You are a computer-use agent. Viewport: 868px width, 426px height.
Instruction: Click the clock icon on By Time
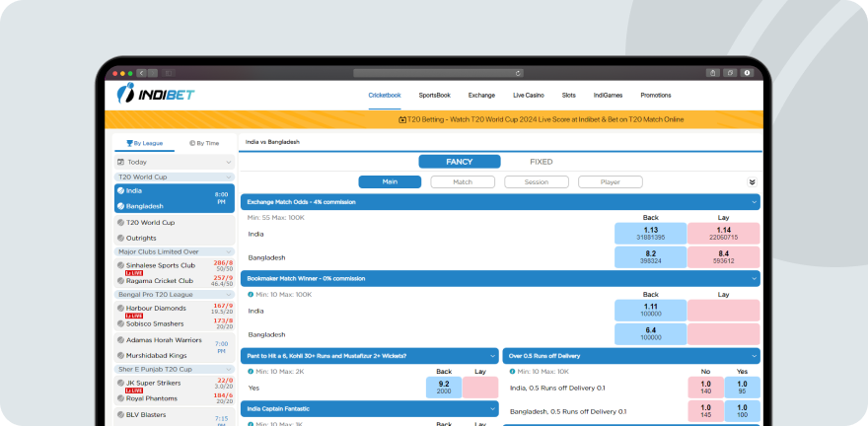coord(192,143)
